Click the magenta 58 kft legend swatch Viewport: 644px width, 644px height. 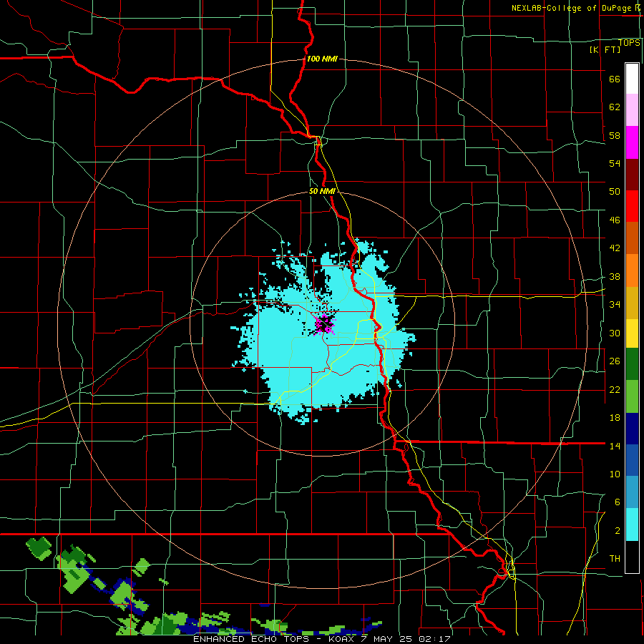click(632, 142)
